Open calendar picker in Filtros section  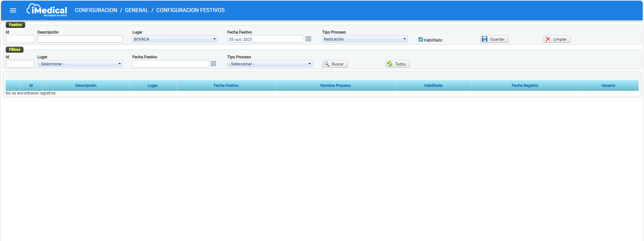(213, 64)
